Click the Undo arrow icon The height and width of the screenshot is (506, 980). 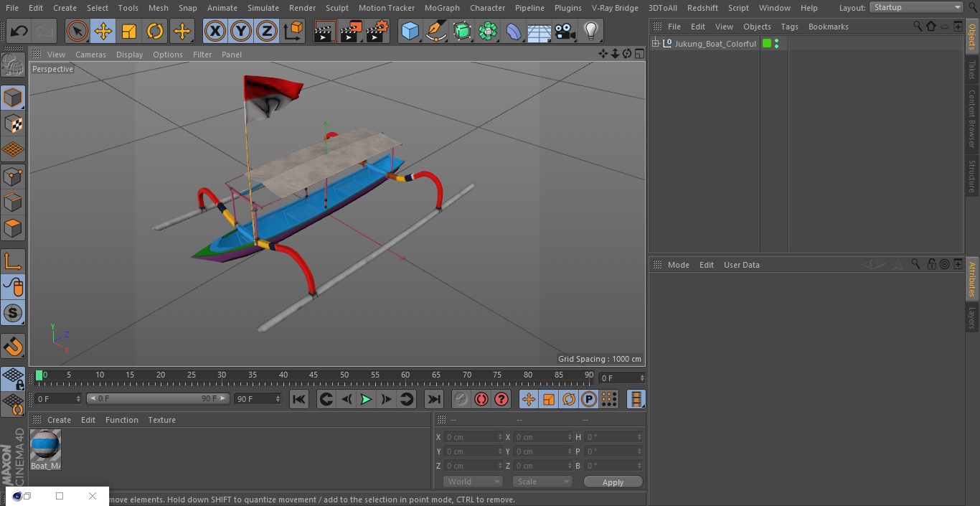(19, 31)
